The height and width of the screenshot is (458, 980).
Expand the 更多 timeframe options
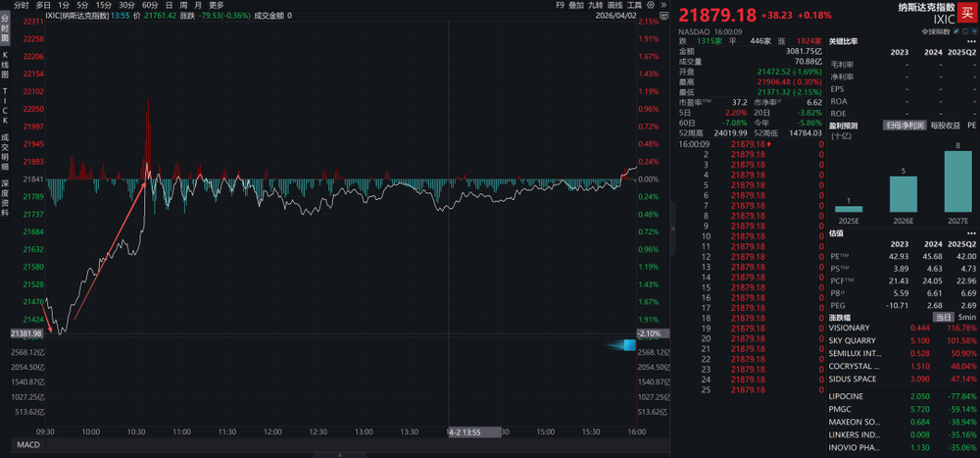click(x=216, y=5)
